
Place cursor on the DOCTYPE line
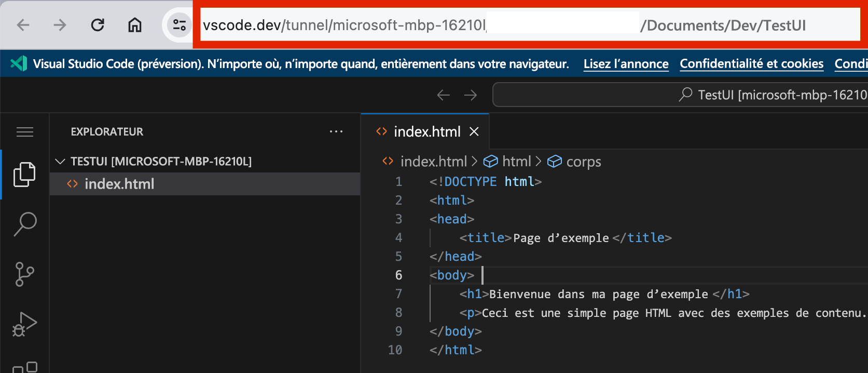pyautogui.click(x=486, y=181)
